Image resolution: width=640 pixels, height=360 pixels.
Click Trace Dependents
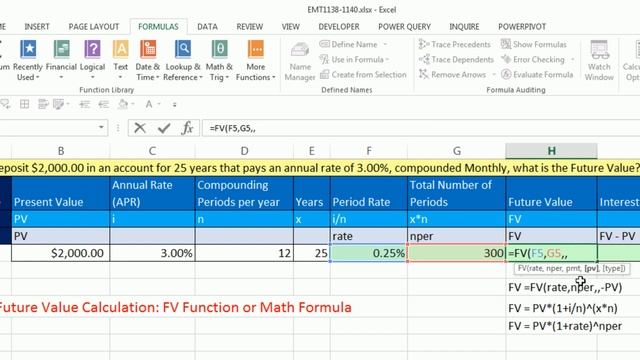456,60
